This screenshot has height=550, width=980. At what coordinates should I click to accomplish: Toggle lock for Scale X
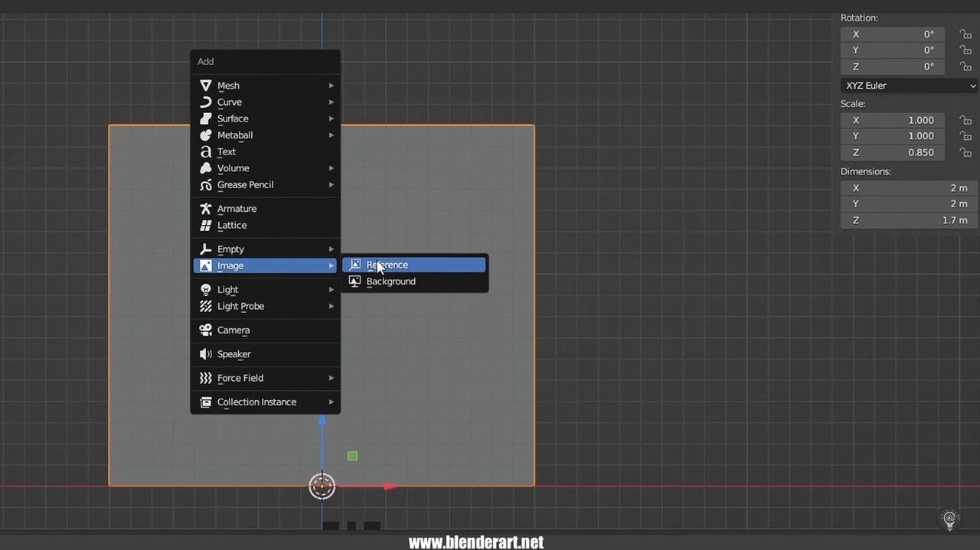[965, 120]
